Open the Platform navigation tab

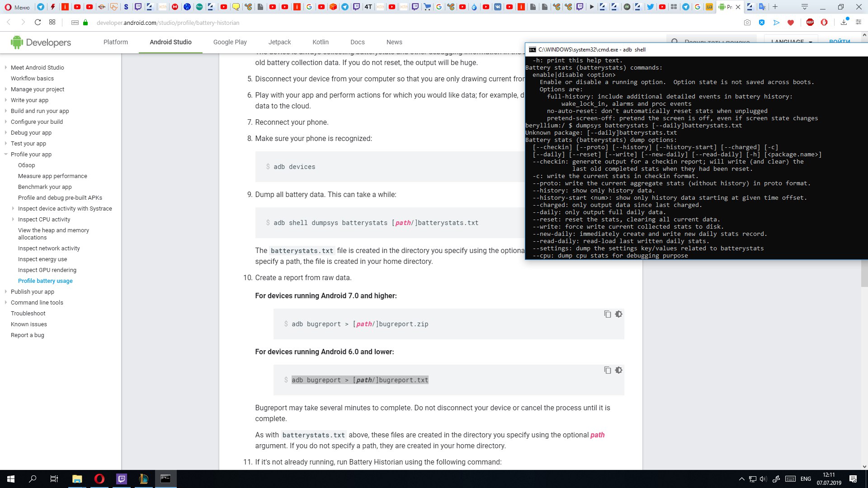116,42
